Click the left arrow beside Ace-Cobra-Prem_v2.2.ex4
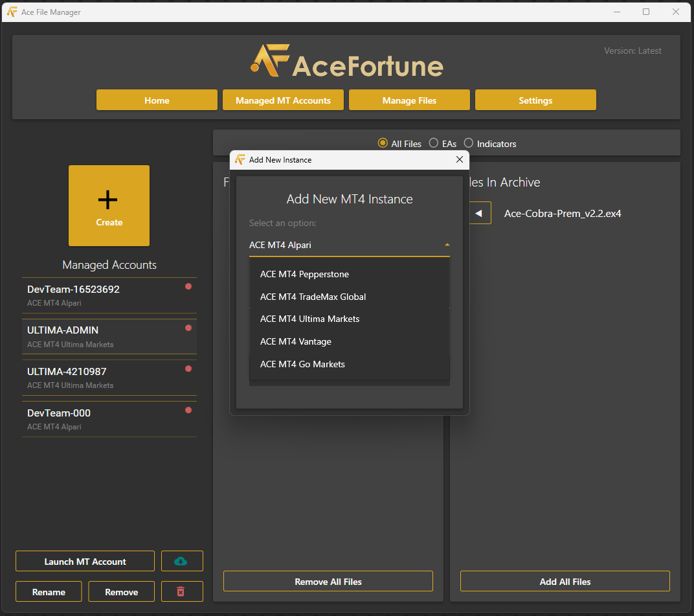This screenshot has width=694, height=616. tap(480, 213)
